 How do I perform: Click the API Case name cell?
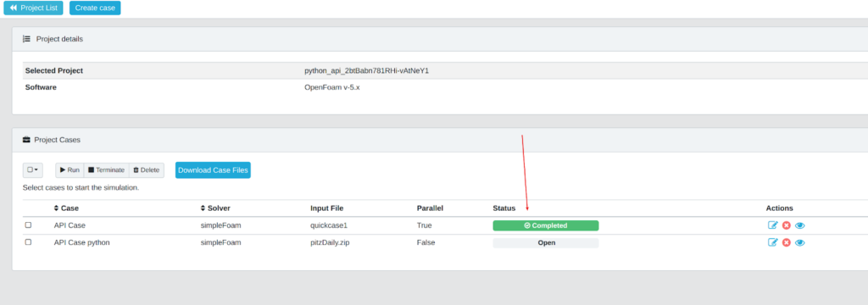pyautogui.click(x=70, y=225)
